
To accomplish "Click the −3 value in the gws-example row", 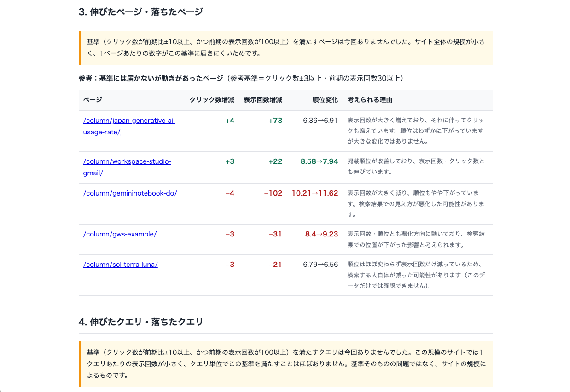I will pos(230,234).
